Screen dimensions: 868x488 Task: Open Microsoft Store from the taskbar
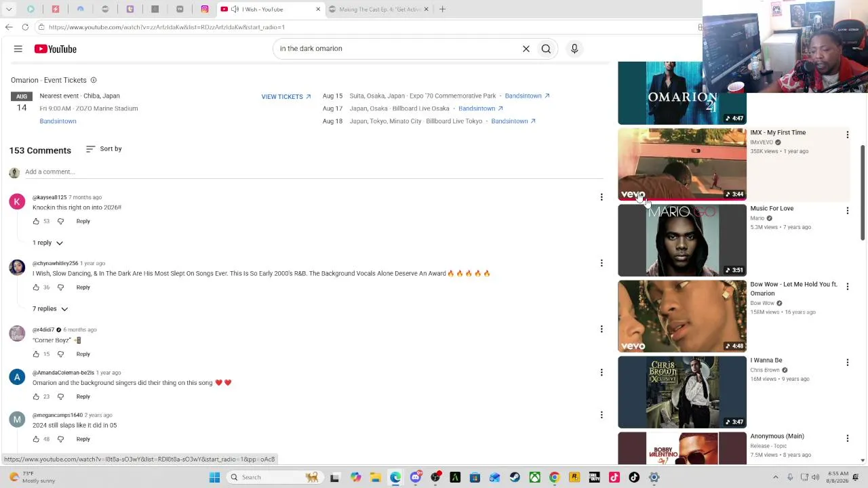tap(475, 477)
